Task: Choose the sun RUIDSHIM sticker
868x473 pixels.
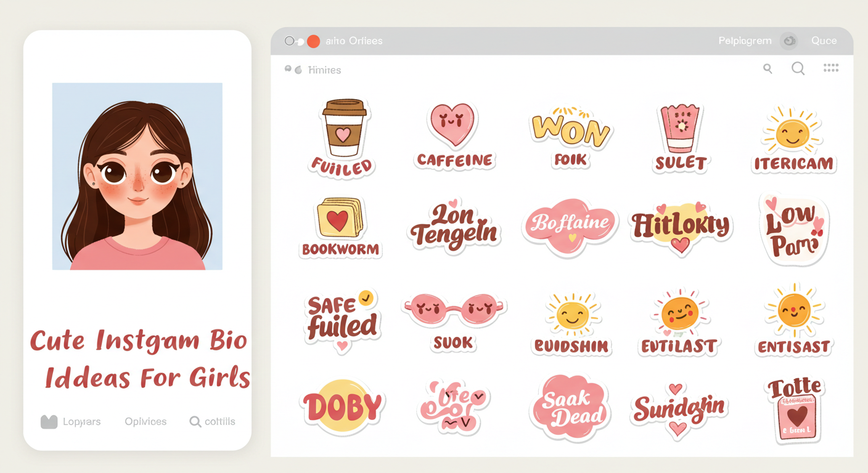Action: point(570,323)
